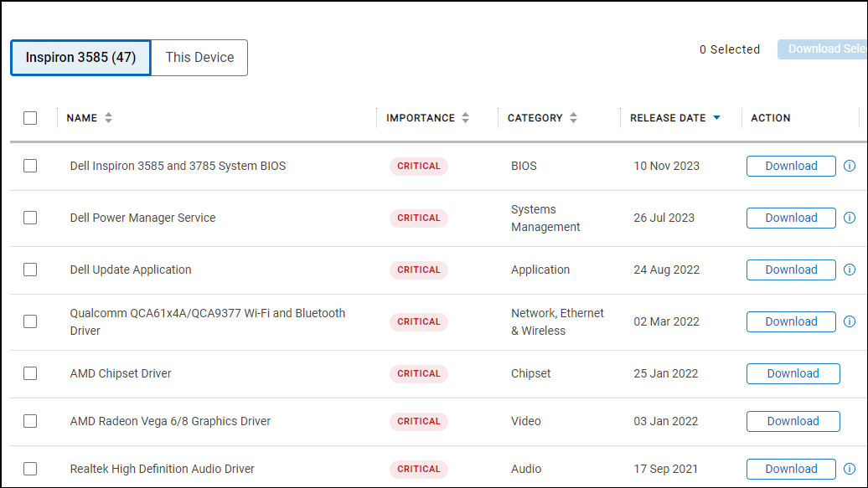Select the Inspiron 3585 tab
The height and width of the screenshot is (488, 868).
[x=80, y=57]
